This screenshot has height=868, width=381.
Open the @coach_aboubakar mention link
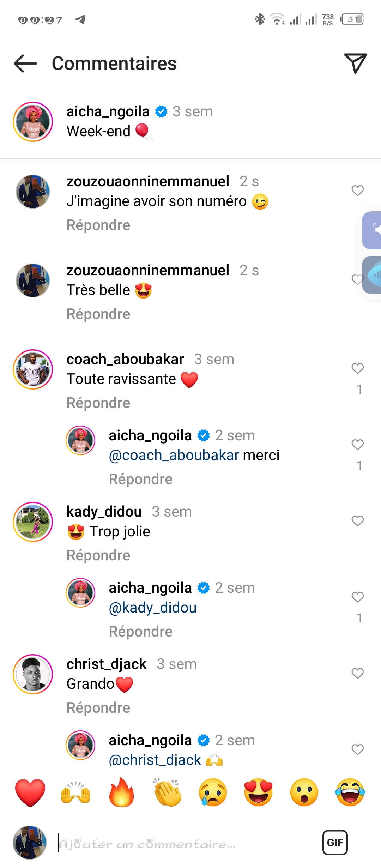pos(174,455)
